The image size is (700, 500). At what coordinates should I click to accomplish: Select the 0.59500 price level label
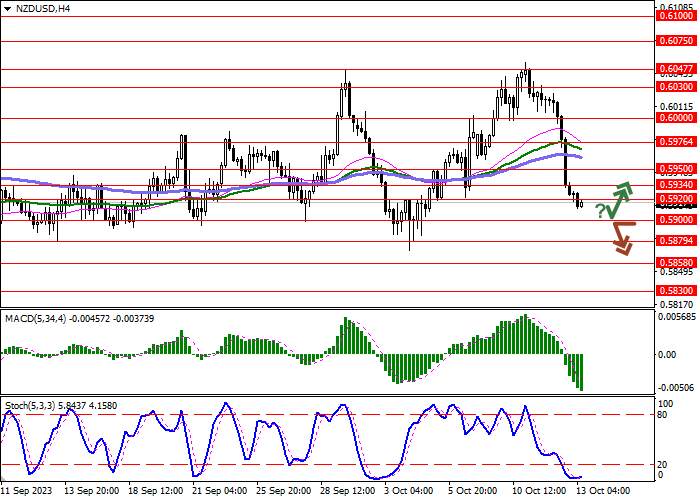tap(677, 169)
